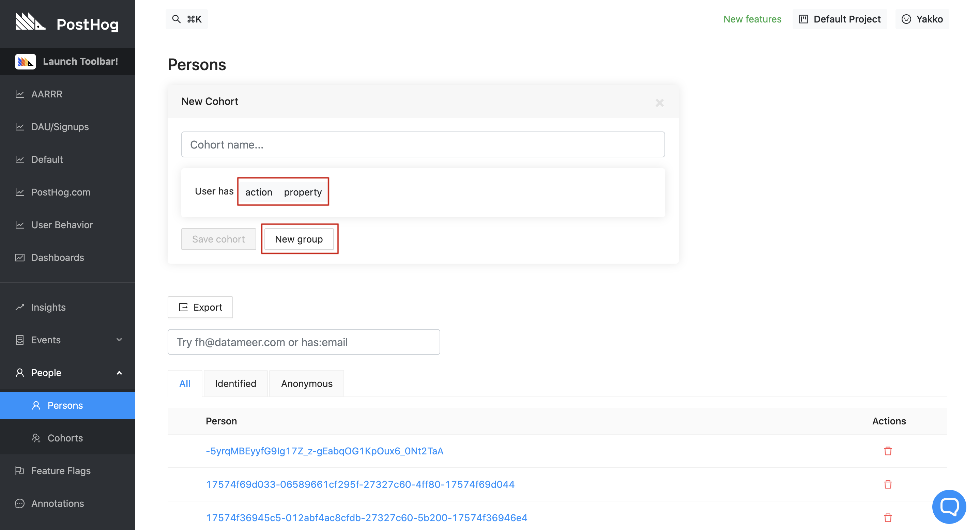Viewport: 980px width, 530px height.
Task: Open the New features link
Action: tap(752, 19)
